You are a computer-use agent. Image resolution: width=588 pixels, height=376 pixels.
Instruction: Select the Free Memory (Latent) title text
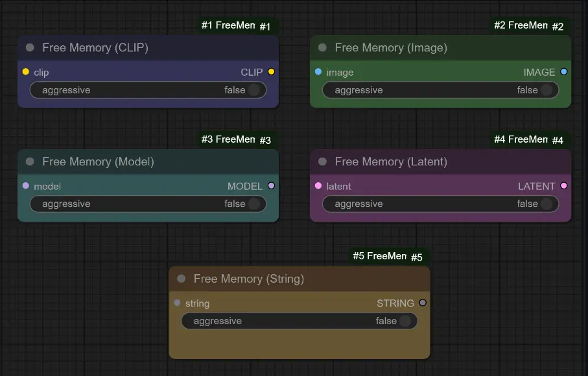[391, 161]
